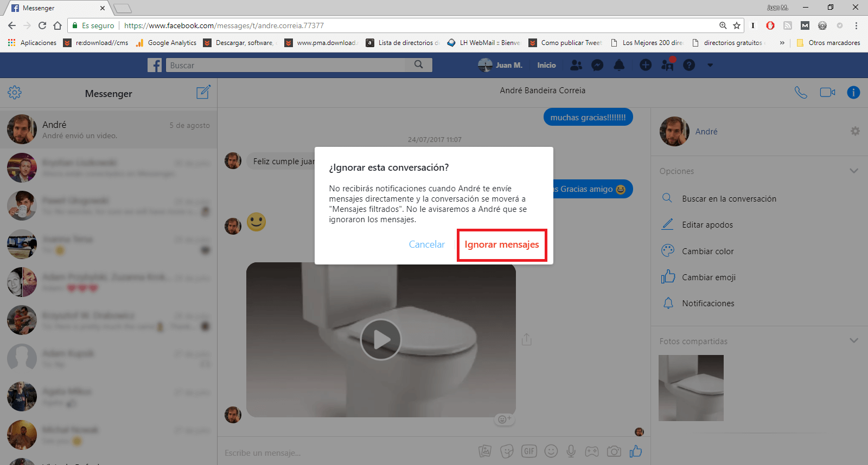This screenshot has height=465, width=868.
Task: Start a video call camera icon
Action: (x=827, y=92)
